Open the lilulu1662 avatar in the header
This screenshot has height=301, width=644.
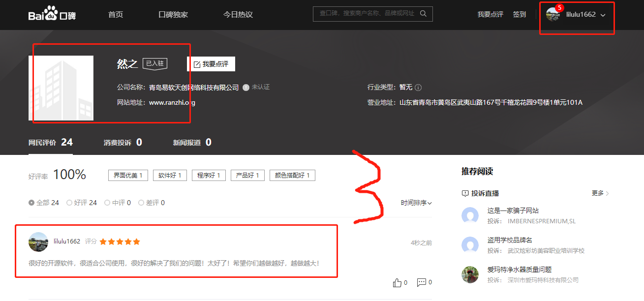553,15
